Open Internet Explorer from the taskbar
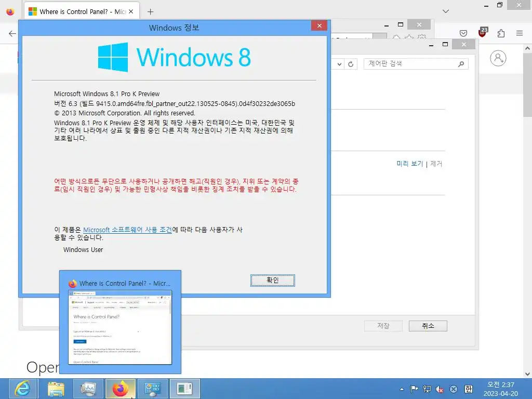532x399 pixels. coord(22,389)
